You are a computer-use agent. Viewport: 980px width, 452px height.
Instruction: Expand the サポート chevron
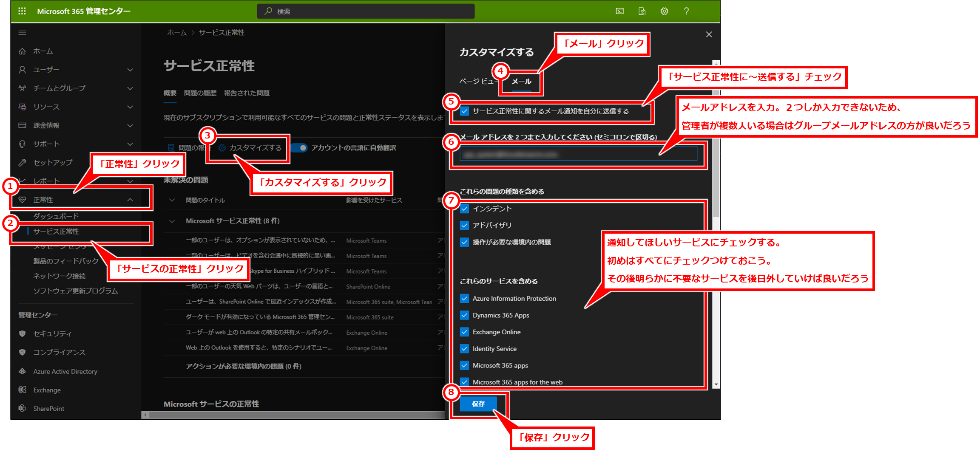[x=130, y=144]
